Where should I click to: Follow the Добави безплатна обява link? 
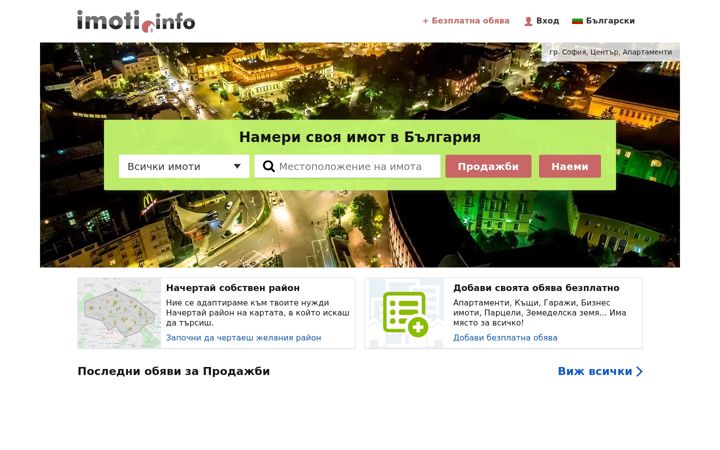pos(505,338)
